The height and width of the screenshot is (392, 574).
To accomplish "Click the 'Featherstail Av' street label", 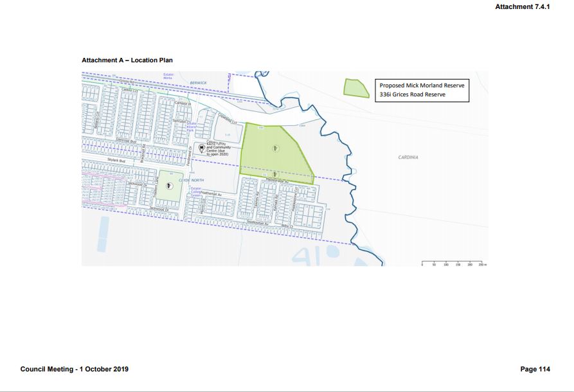I will click(x=211, y=195).
